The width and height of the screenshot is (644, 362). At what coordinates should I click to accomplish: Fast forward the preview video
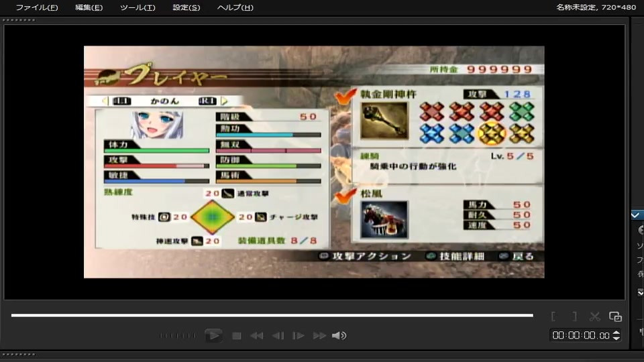click(x=319, y=336)
